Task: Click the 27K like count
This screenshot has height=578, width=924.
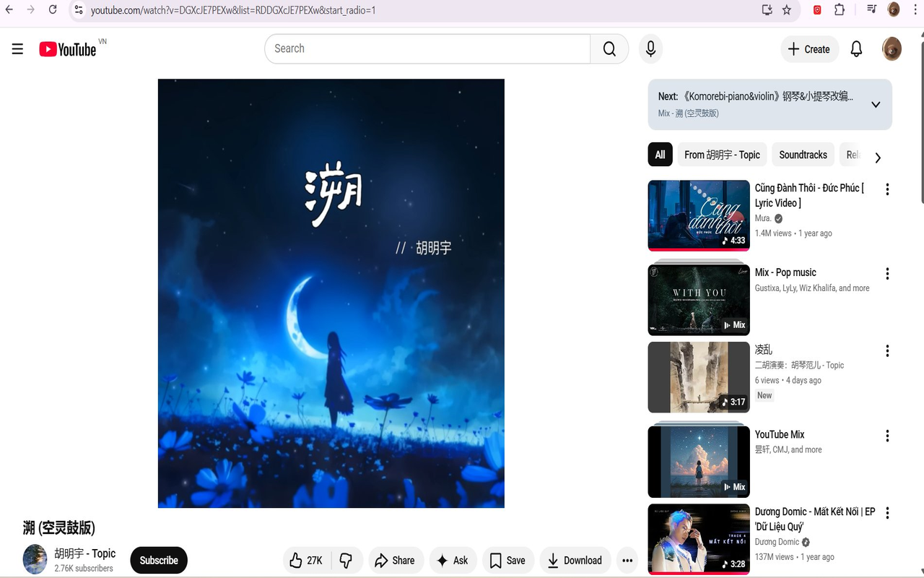Action: pos(315,561)
